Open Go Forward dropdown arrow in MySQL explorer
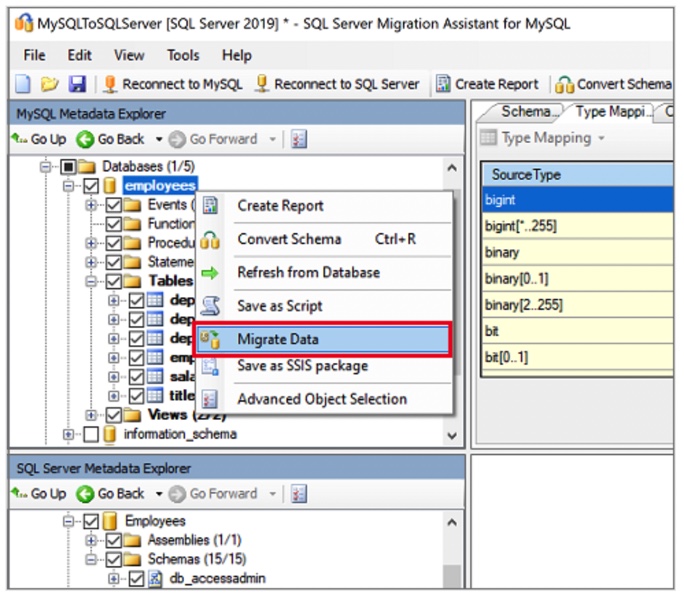 273,140
